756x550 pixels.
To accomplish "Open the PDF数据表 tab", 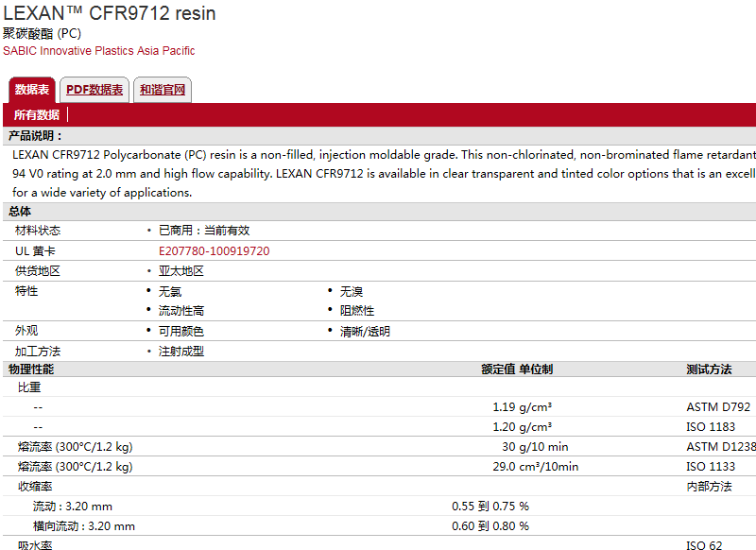I will [94, 90].
